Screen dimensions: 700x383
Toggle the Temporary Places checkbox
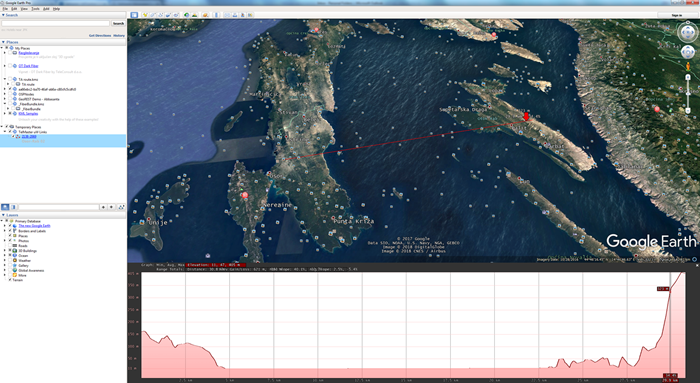tap(7, 127)
